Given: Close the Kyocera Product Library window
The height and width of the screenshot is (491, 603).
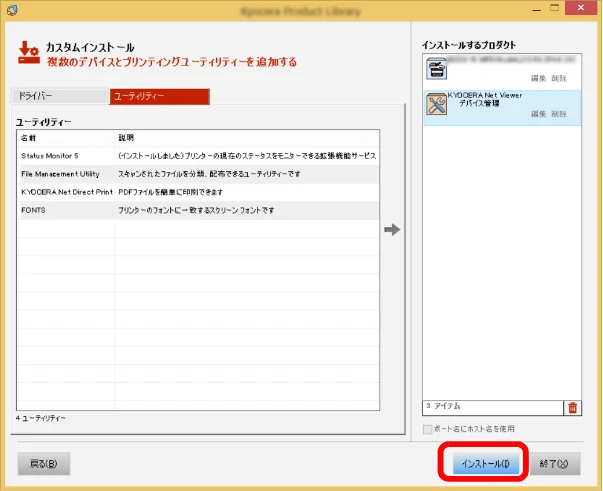Looking at the screenshot, I should tap(581, 8).
